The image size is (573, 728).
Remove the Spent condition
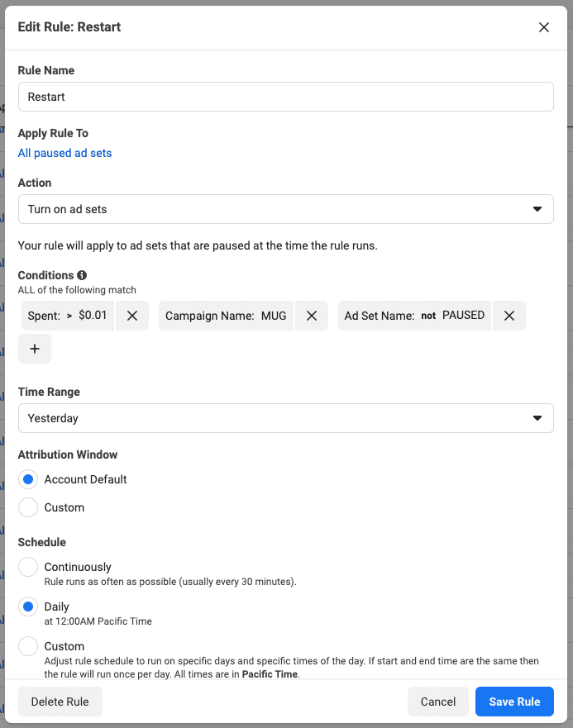pos(132,316)
